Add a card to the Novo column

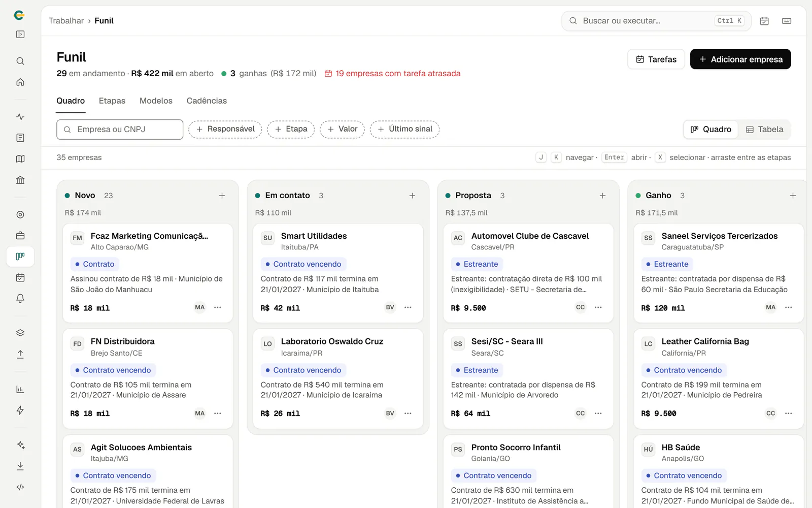[222, 196]
